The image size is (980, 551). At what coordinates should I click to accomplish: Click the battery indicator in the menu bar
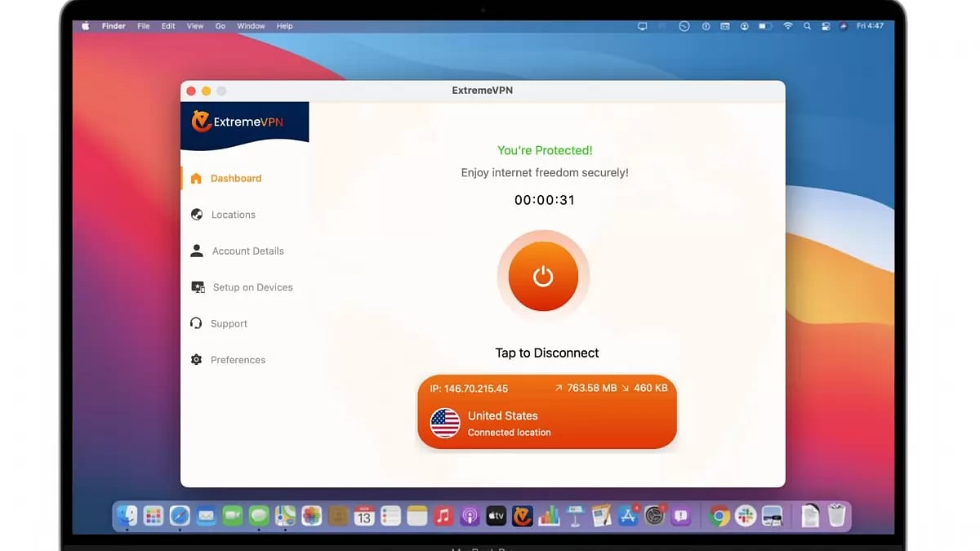pyautogui.click(x=764, y=25)
